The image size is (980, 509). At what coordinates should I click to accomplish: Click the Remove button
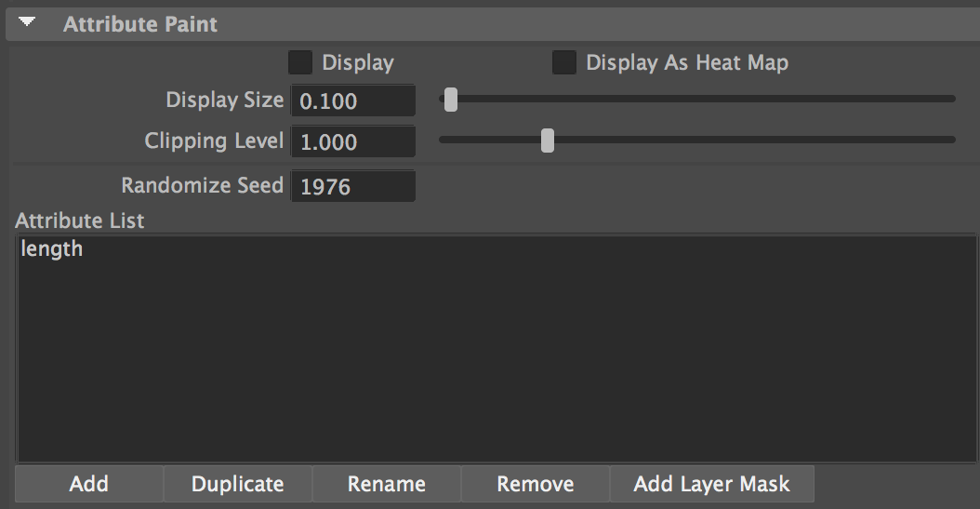click(x=535, y=483)
